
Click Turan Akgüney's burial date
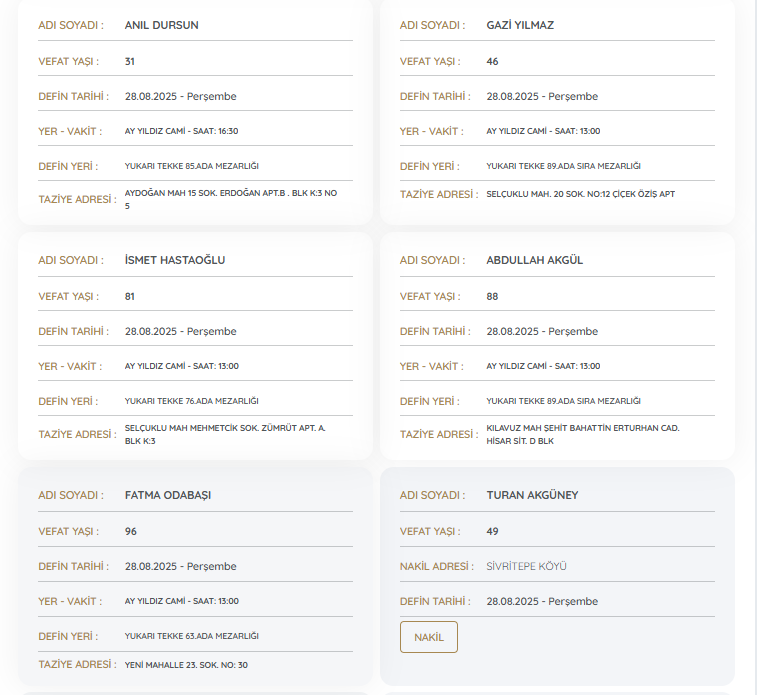coord(541,601)
